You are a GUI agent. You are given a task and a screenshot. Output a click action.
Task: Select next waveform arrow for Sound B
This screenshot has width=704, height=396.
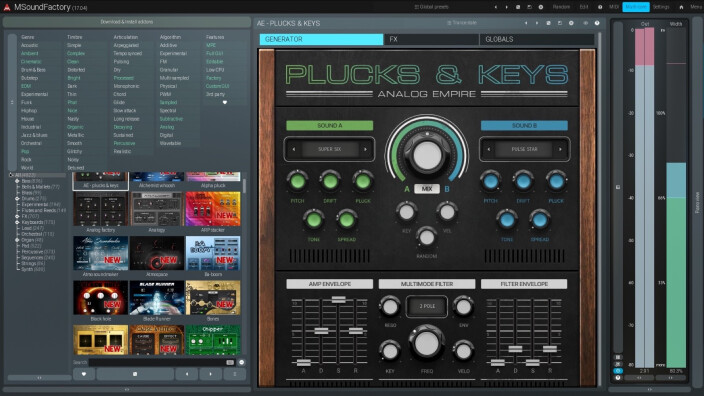560,149
